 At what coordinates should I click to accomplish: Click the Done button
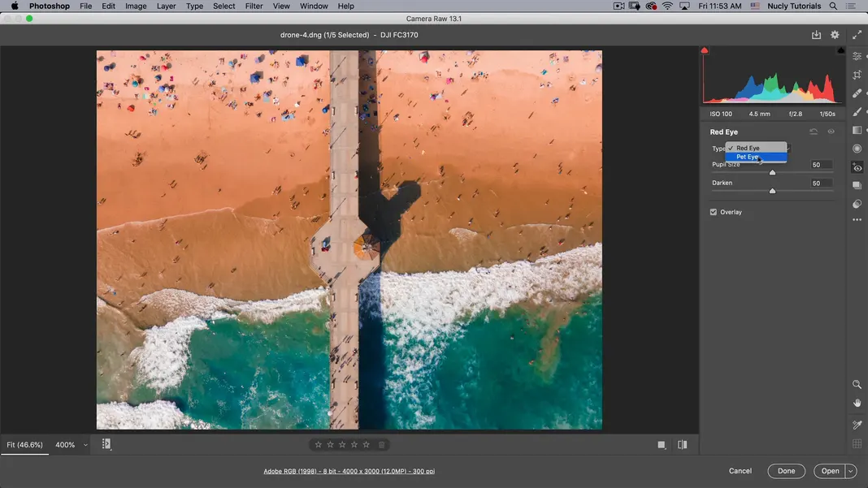786,471
